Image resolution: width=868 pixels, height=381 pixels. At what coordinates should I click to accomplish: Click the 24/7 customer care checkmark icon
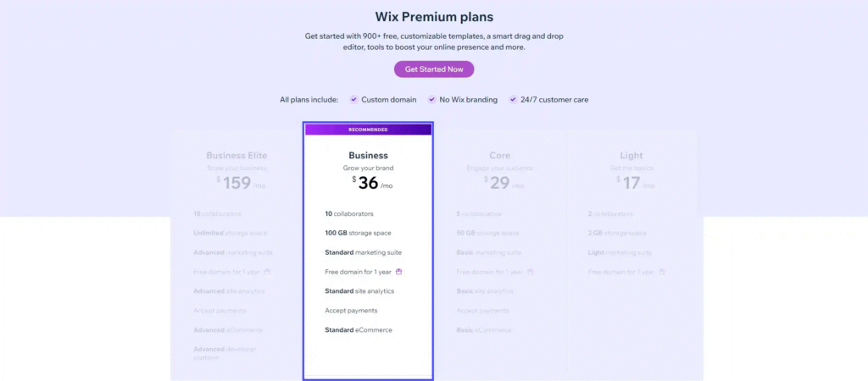[513, 100]
